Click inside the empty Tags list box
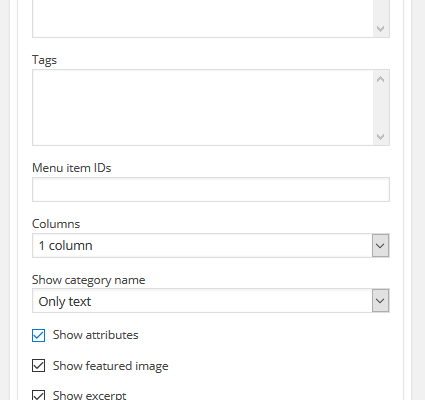 203,107
